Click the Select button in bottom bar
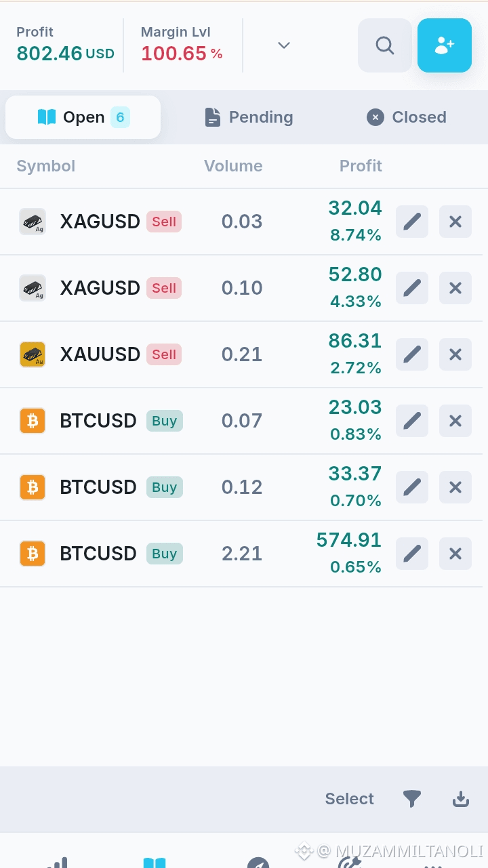Viewport: 488px width, 868px height. pyautogui.click(x=349, y=799)
